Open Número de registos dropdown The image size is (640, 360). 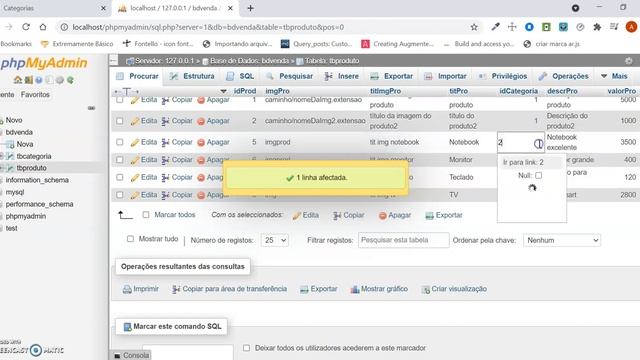pos(274,240)
